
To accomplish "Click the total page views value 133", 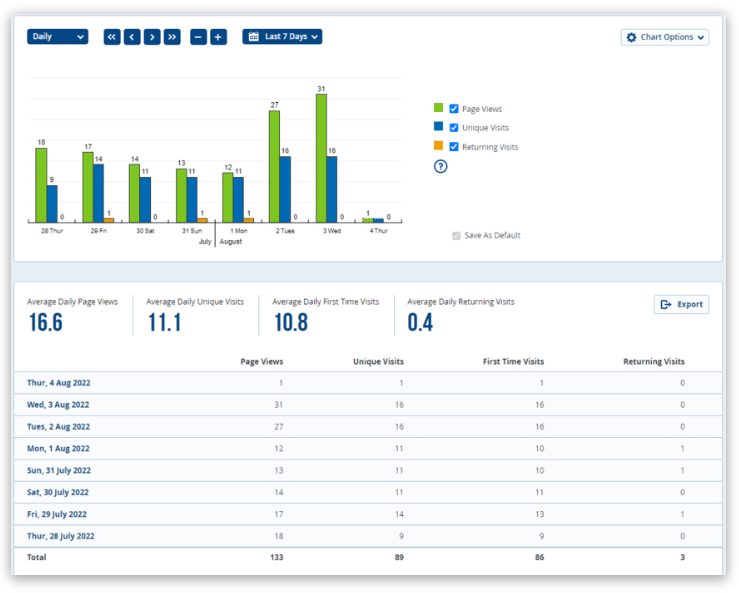I will [277, 557].
